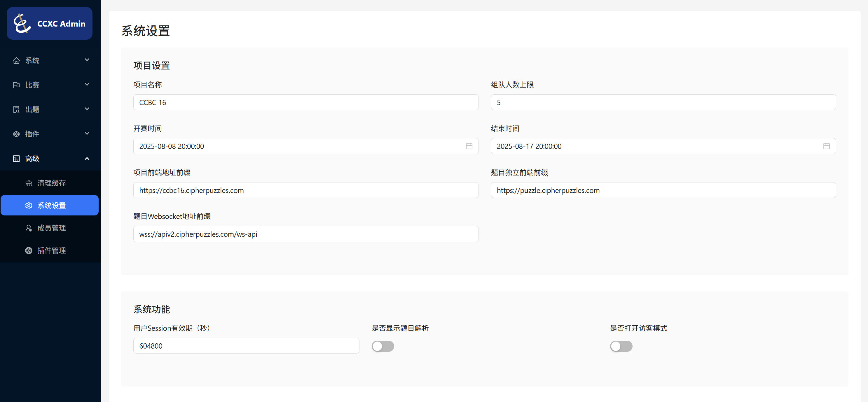Click the calendar icon in 结束时间 field
868x402 pixels.
click(826, 146)
